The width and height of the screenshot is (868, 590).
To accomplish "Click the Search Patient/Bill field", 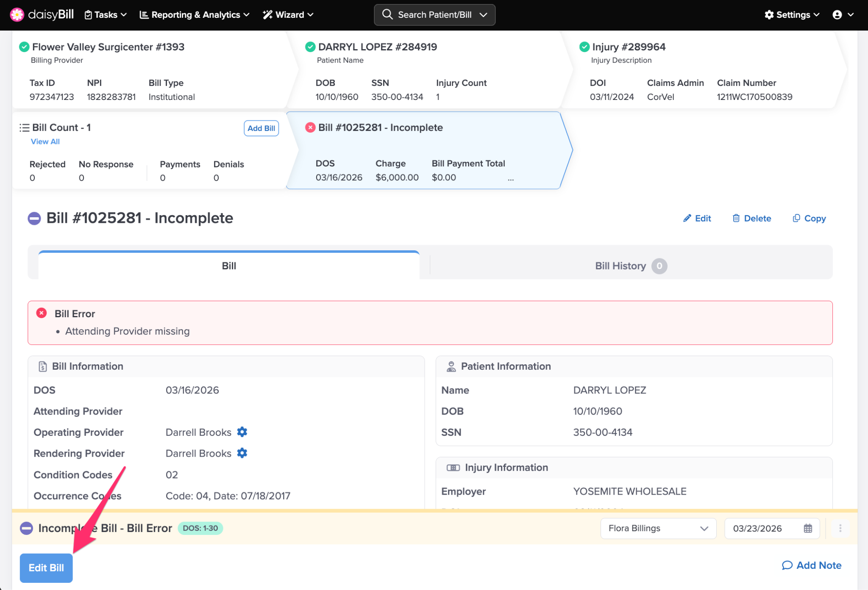I will tap(434, 15).
